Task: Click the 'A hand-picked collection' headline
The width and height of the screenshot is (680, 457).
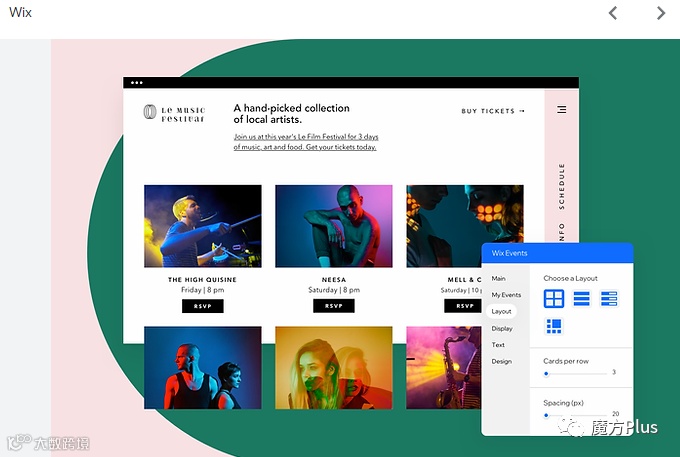Action: [x=291, y=114]
